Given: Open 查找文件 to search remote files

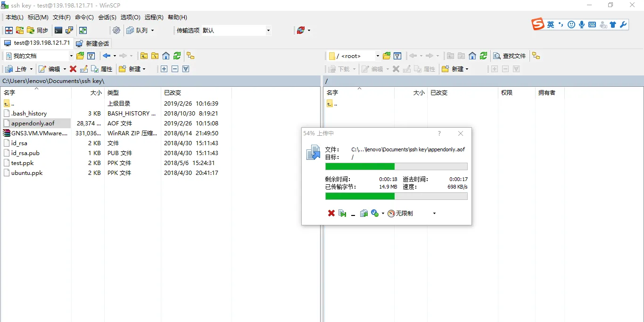Looking at the screenshot, I should pyautogui.click(x=510, y=56).
